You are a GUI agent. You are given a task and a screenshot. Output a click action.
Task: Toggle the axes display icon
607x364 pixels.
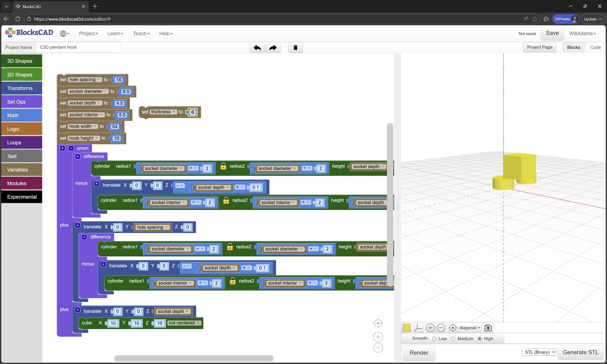click(418, 328)
